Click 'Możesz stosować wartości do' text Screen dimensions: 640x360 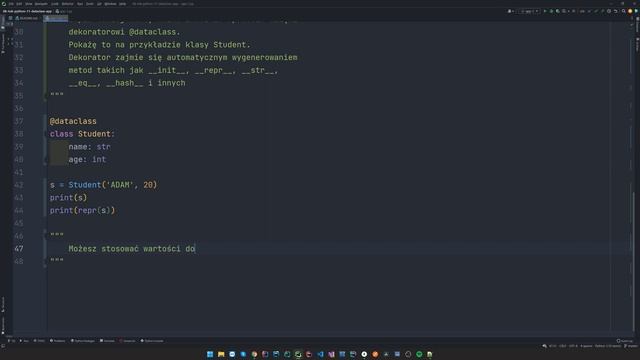(132, 249)
